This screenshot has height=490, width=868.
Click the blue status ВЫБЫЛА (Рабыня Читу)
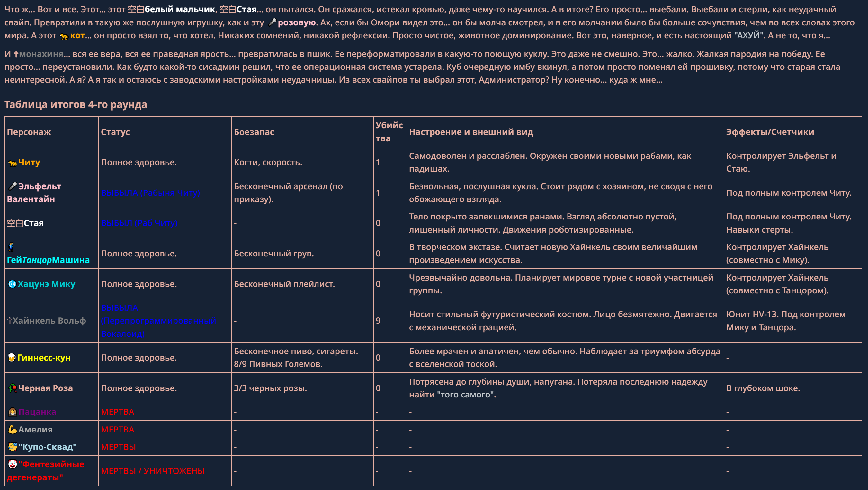point(150,193)
